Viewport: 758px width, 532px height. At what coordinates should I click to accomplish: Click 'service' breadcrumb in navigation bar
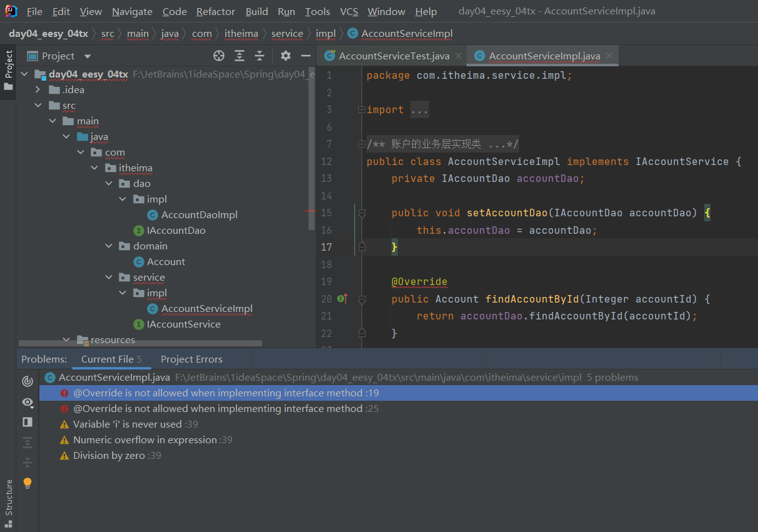tap(287, 34)
